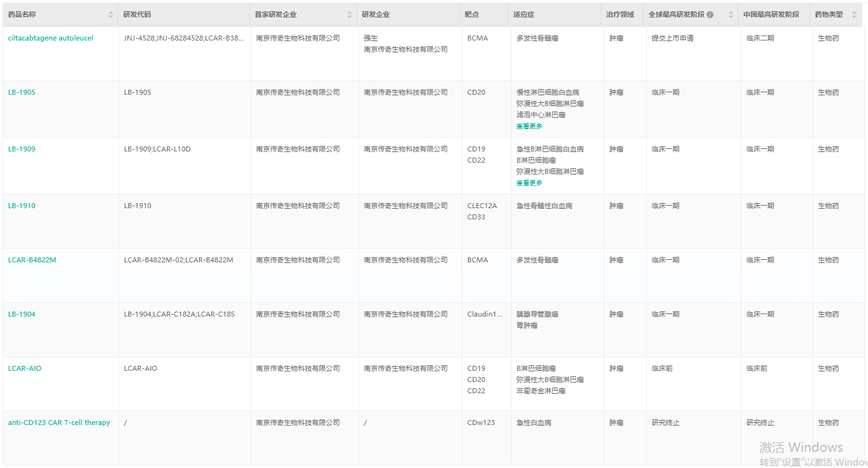The height and width of the screenshot is (468, 868).
Task: Click the CDw123 target
Action: coord(481,423)
